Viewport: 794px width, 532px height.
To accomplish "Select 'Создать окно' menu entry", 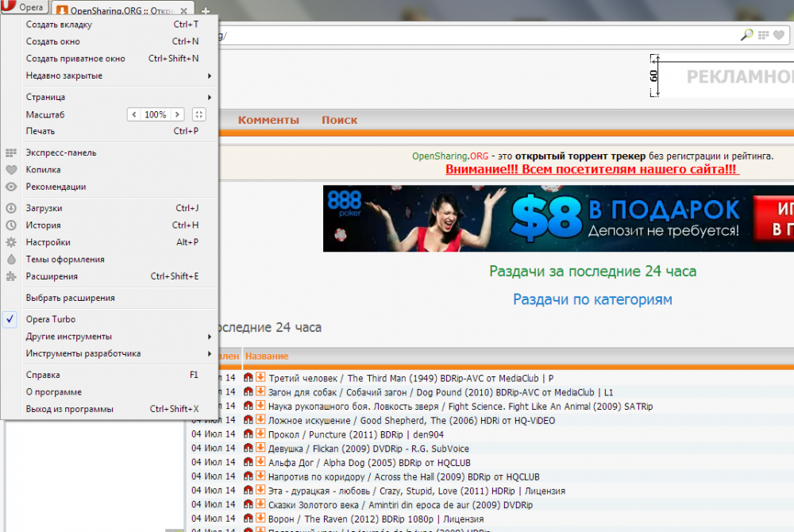I will (x=110, y=41).
